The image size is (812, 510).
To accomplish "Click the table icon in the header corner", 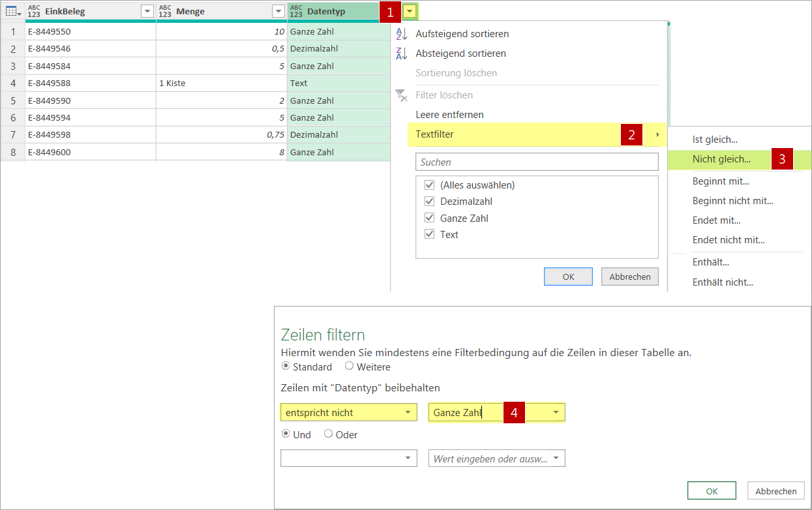I will tap(12, 11).
